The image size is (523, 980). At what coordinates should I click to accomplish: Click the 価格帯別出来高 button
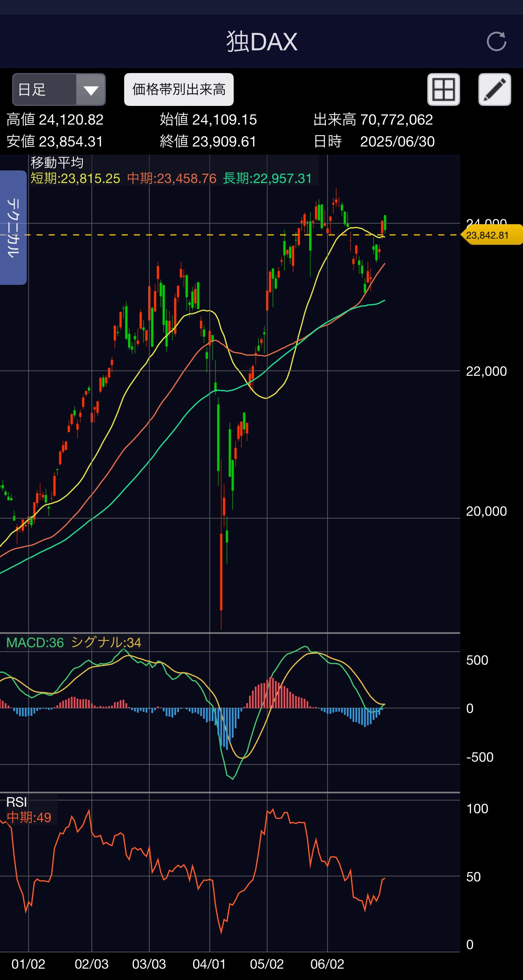[x=179, y=90]
